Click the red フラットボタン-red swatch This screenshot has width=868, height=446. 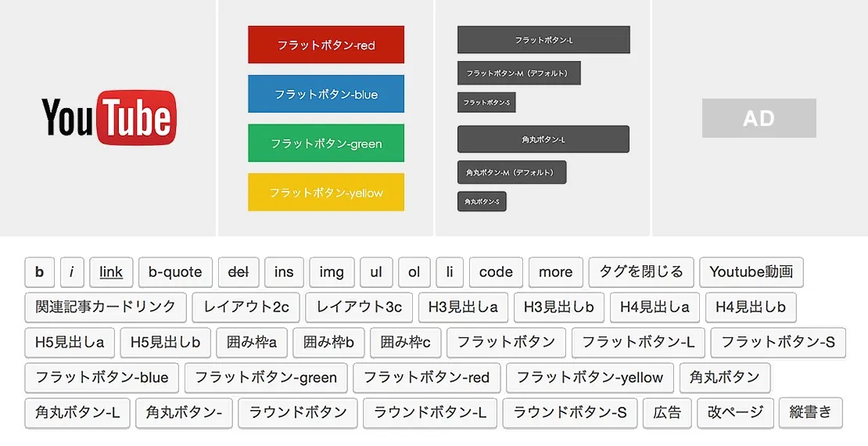[326, 45]
